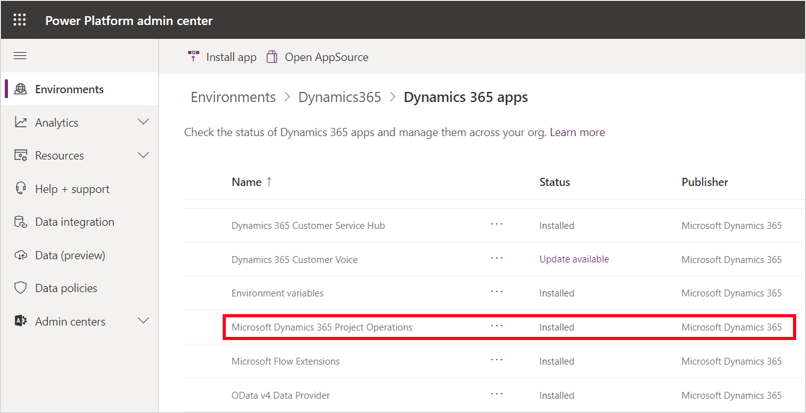Open more options for Customer Service Hub

[497, 224]
